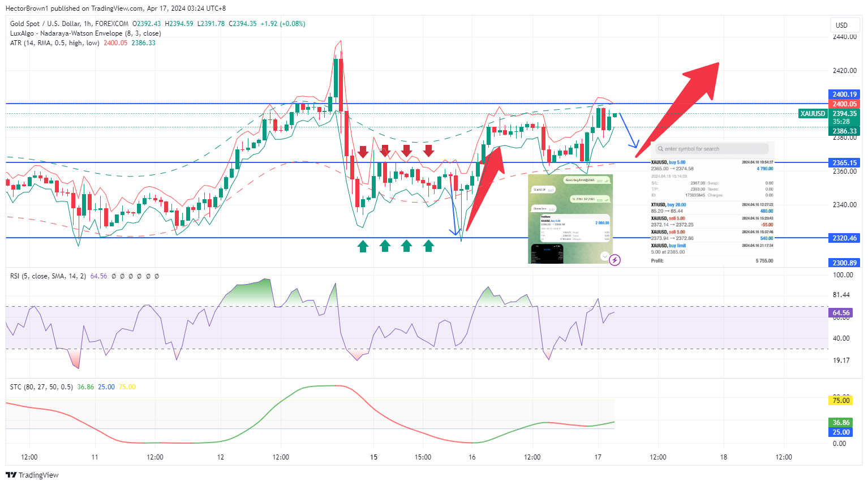Image resolution: width=868 pixels, height=485 pixels.
Task: Click the current price label 2394.35
Action: coord(844,114)
